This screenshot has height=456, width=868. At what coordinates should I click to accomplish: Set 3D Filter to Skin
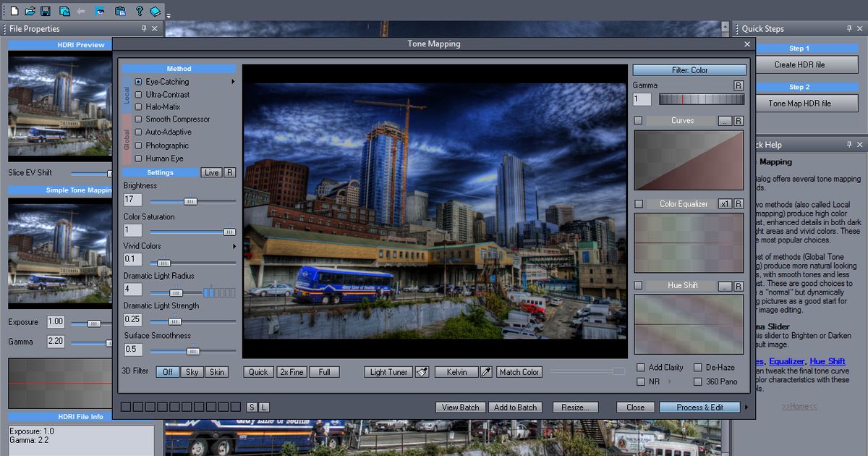click(216, 372)
